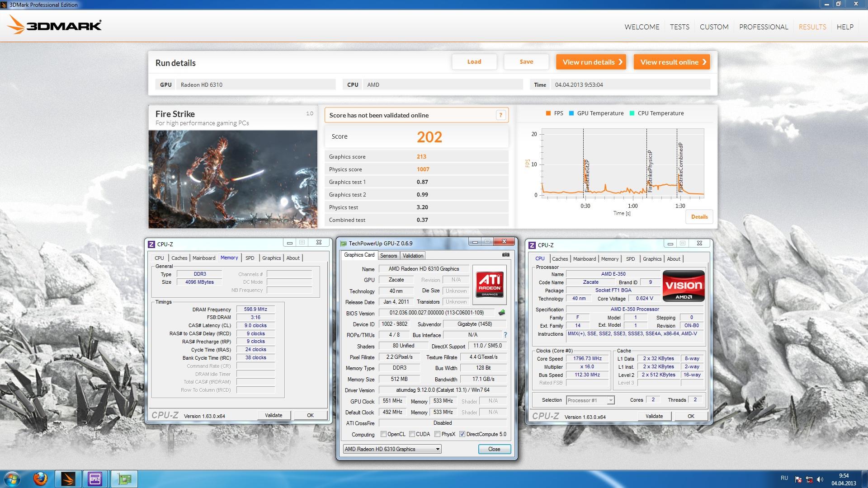Image resolution: width=868 pixels, height=488 pixels.
Task: Open the Processor #1 selection dropdown
Action: (590, 400)
